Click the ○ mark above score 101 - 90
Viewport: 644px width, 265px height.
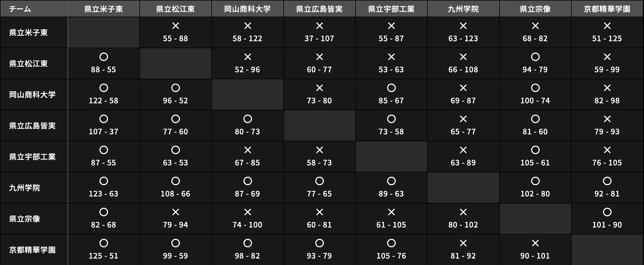coord(607,212)
